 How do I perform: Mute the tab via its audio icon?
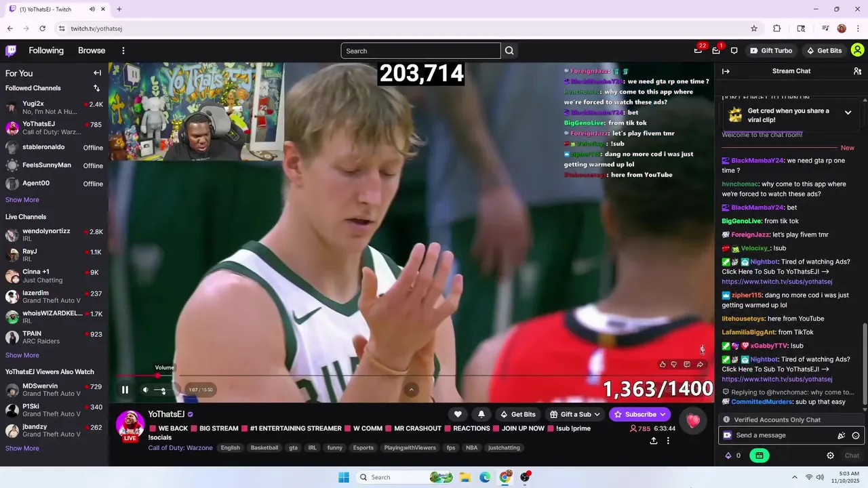92,9
